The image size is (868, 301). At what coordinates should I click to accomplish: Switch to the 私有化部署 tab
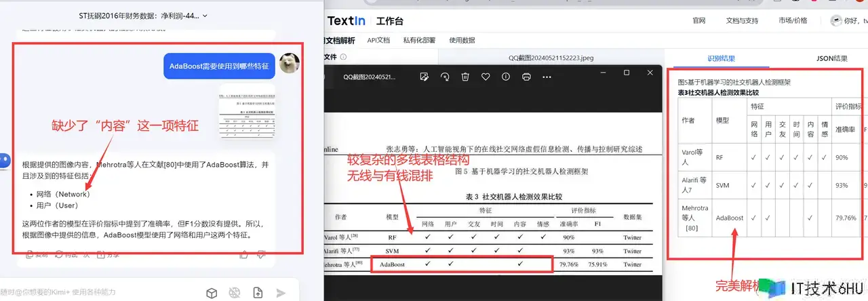[x=419, y=40]
